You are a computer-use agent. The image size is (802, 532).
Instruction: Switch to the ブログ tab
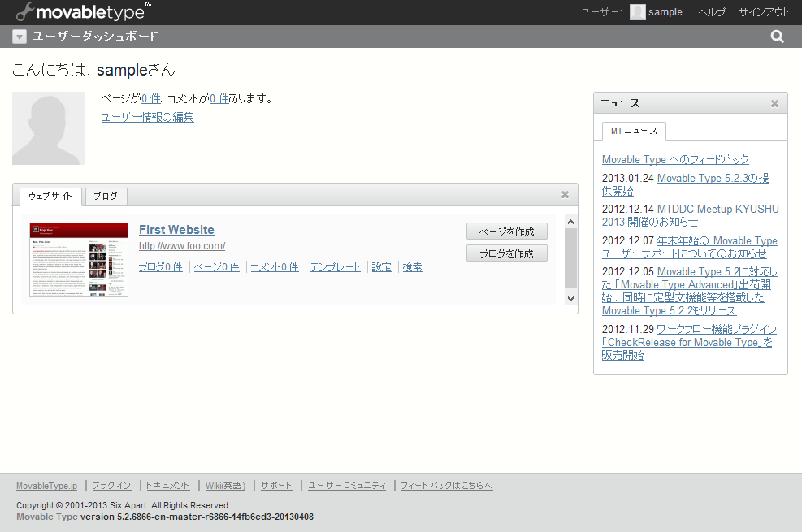(x=106, y=197)
